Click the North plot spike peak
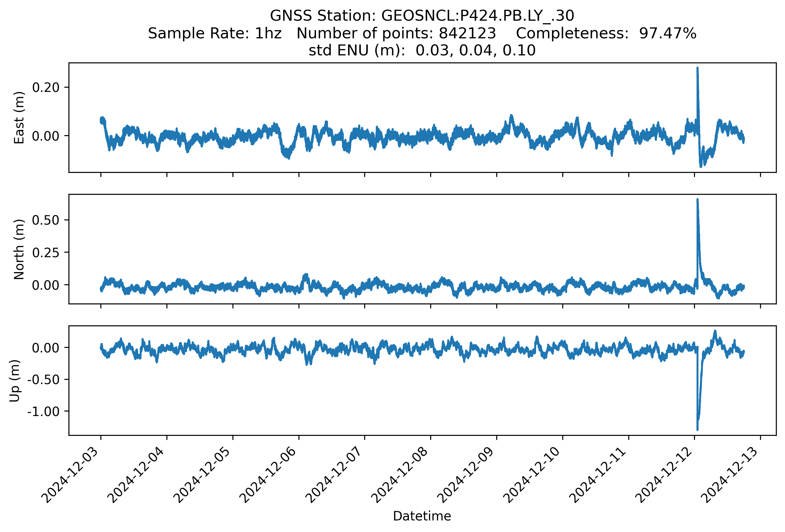The height and width of the screenshot is (532, 785). tap(697, 200)
